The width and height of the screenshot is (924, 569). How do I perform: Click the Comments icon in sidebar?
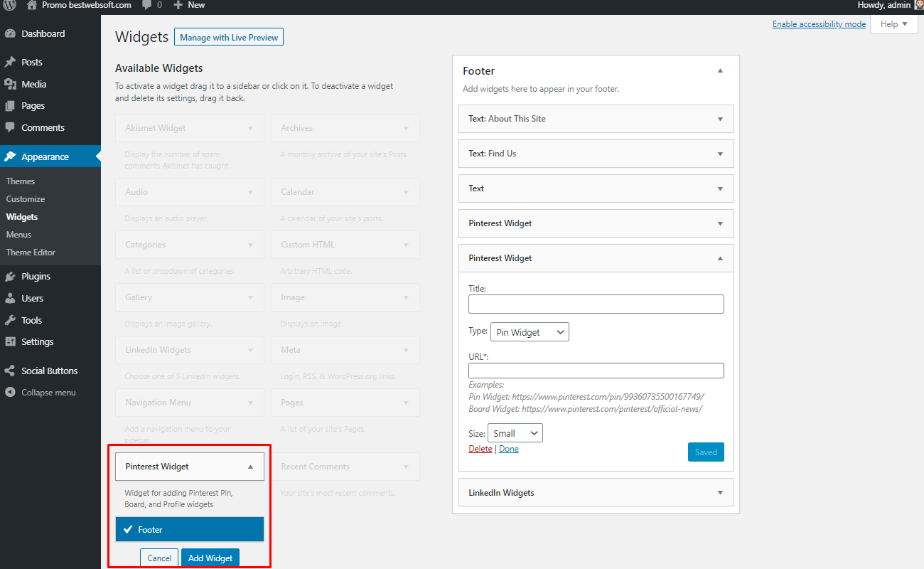[10, 128]
